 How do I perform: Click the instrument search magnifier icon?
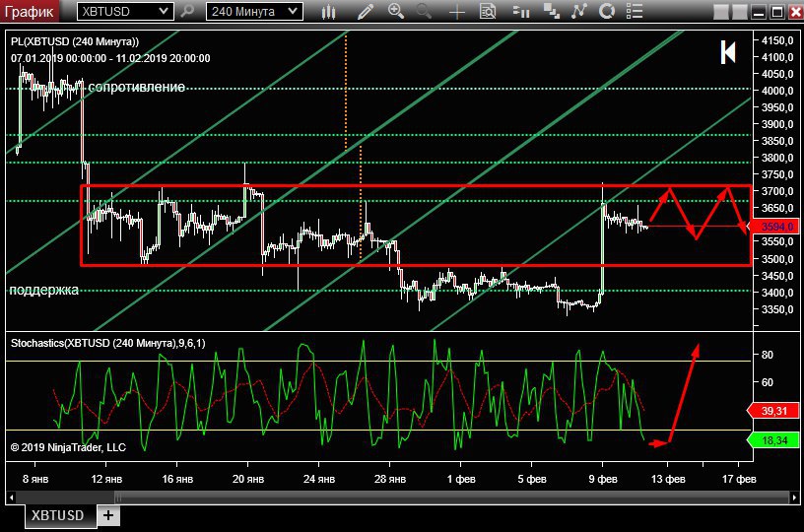click(187, 11)
